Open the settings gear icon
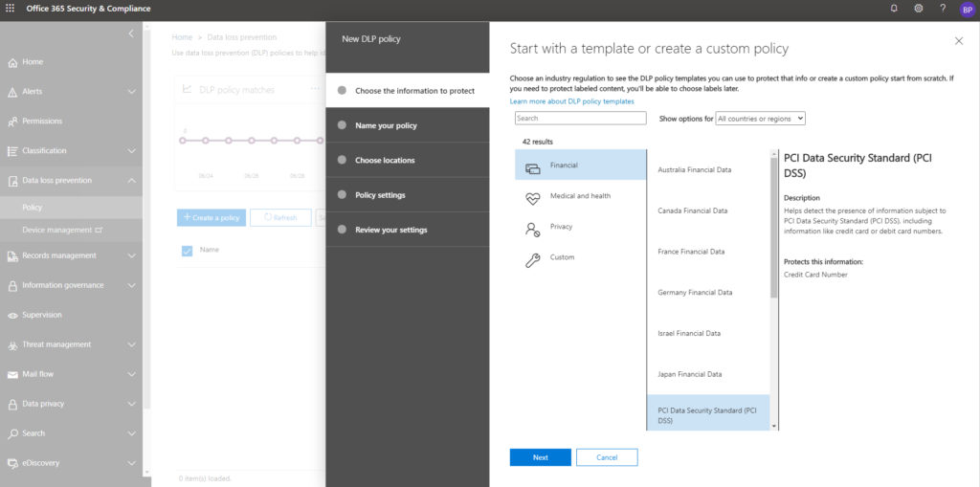The width and height of the screenshot is (980, 487). pyautogui.click(x=918, y=8)
